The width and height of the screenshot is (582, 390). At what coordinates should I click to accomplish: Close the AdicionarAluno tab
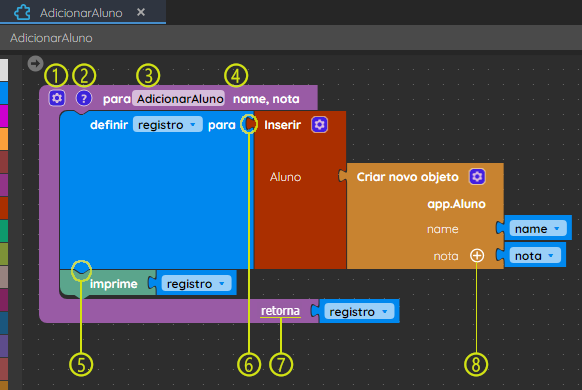click(141, 12)
